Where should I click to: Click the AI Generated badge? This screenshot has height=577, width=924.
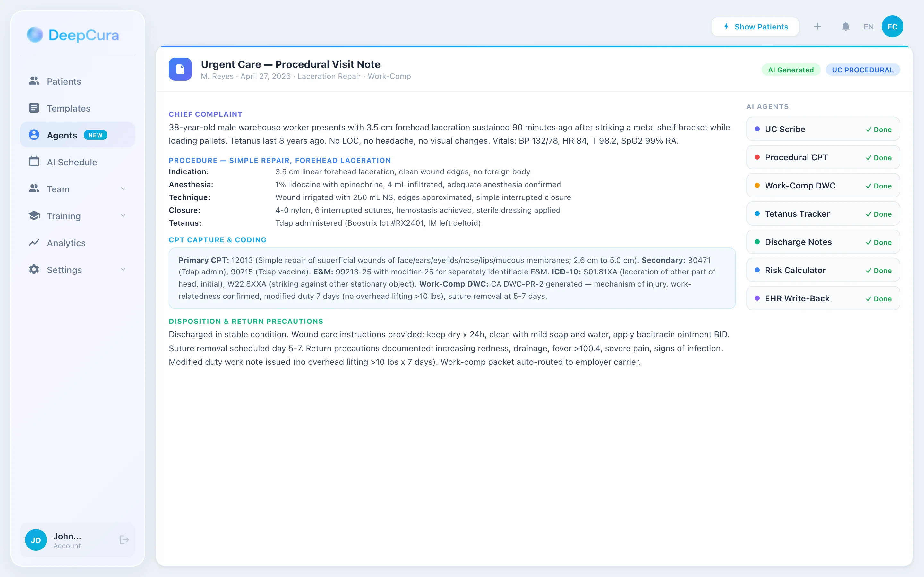click(x=790, y=70)
